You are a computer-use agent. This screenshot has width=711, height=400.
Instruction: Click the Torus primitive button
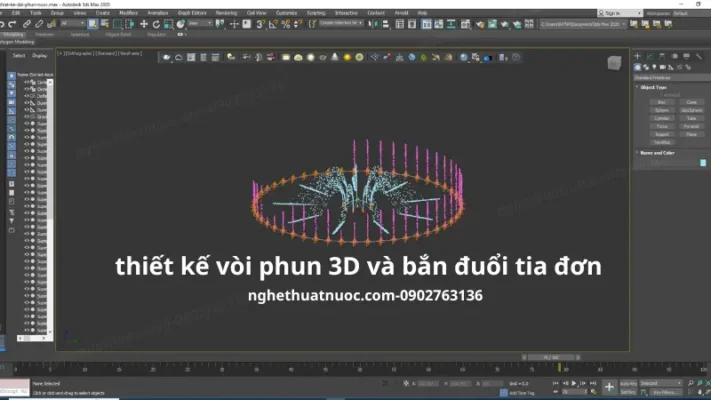pyautogui.click(x=662, y=127)
